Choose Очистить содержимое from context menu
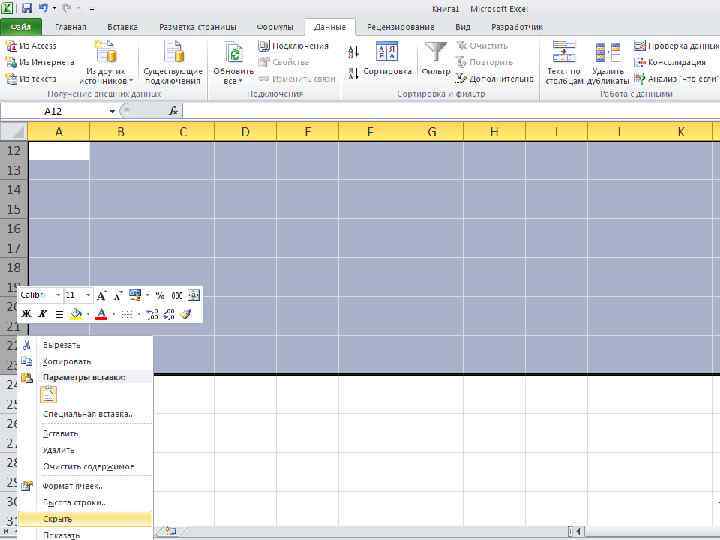Screen dimensions: 720x540 [85, 467]
